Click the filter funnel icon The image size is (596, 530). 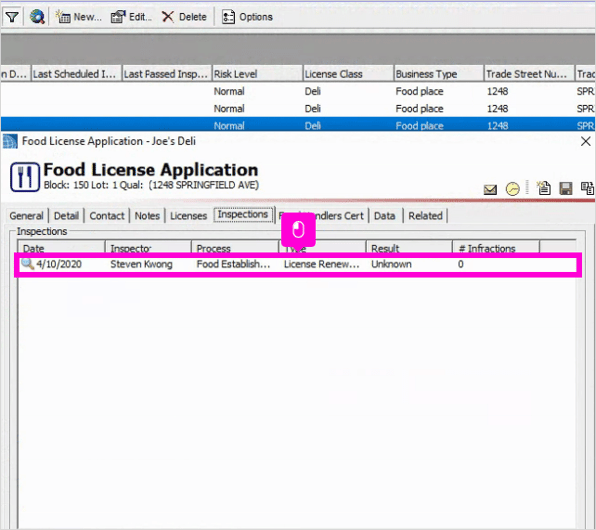tap(12, 17)
